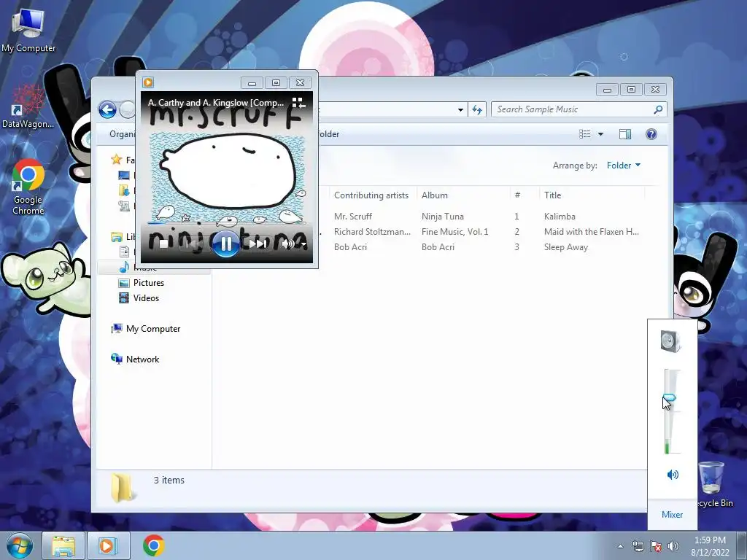Click the Search Sample Music field

point(578,109)
